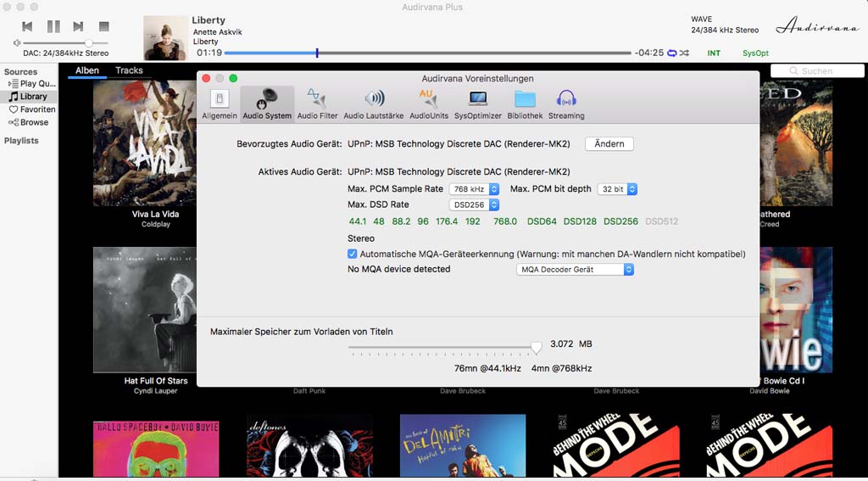Open the Max. DSD Rate dropdown
868x481 pixels.
(475, 205)
